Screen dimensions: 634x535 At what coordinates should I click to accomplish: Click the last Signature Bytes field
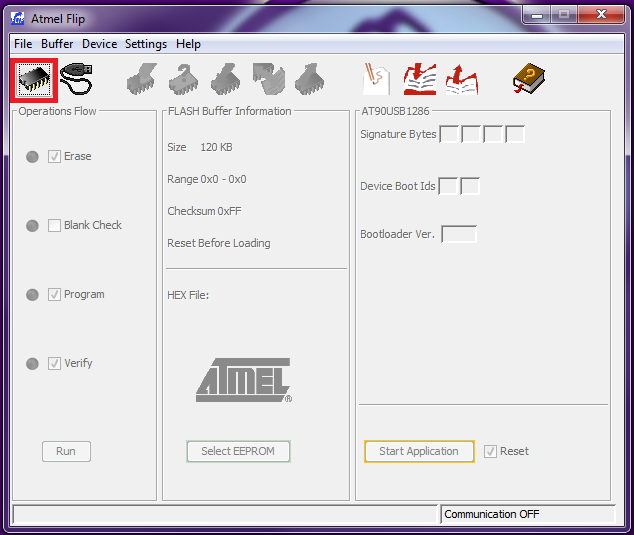pyautogui.click(x=515, y=134)
